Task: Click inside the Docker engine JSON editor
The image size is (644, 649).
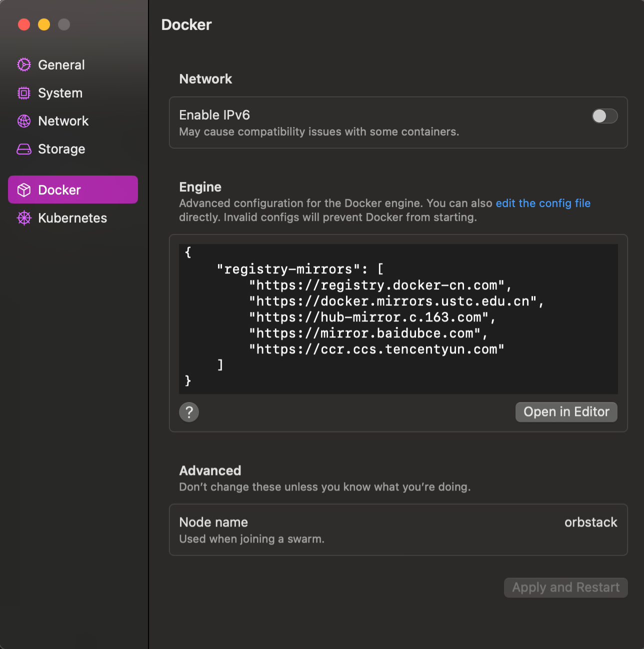Action: click(x=398, y=318)
